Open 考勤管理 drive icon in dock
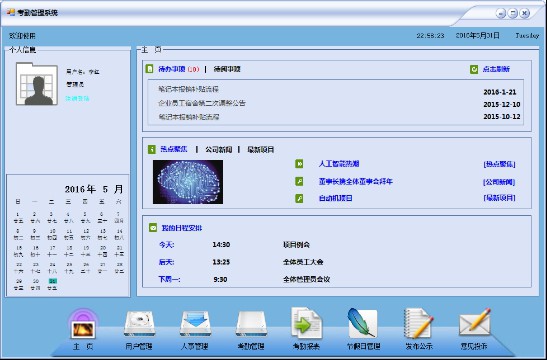This screenshot has height=360, width=547. [x=251, y=324]
